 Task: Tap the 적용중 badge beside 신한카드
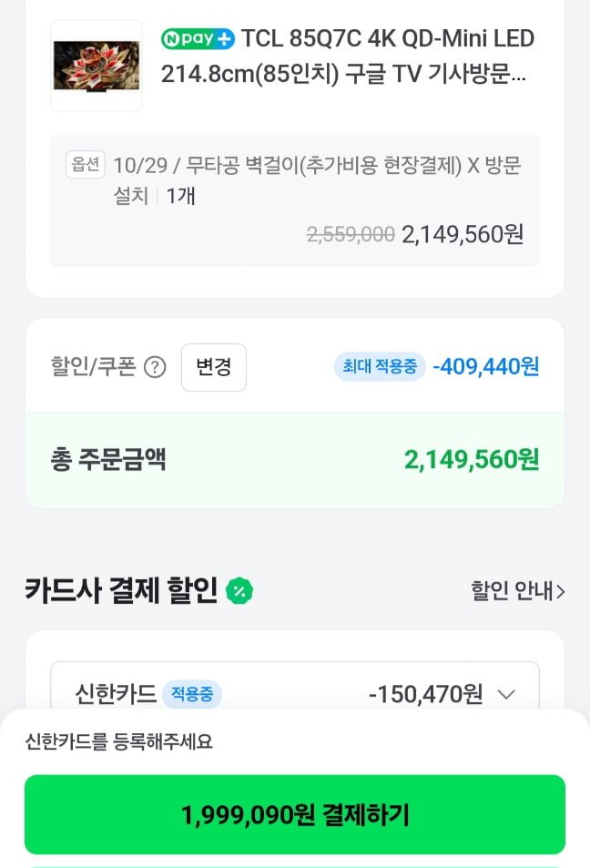pos(192,695)
